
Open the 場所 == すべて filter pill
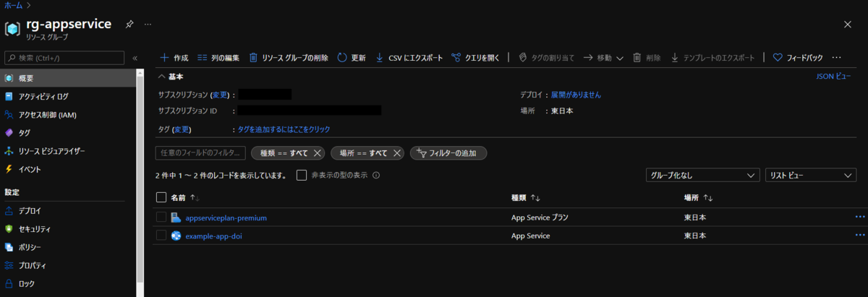coord(362,153)
